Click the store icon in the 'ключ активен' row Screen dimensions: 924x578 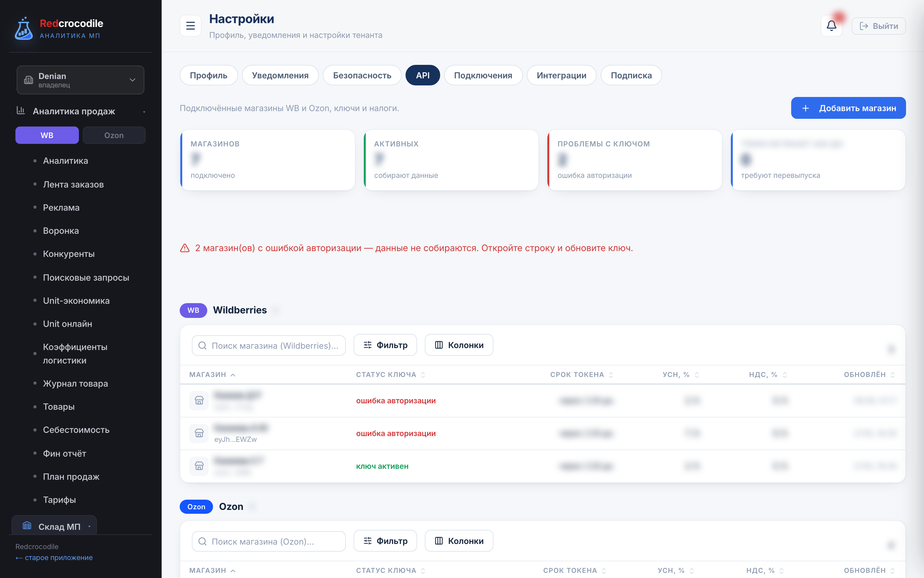pos(199,466)
